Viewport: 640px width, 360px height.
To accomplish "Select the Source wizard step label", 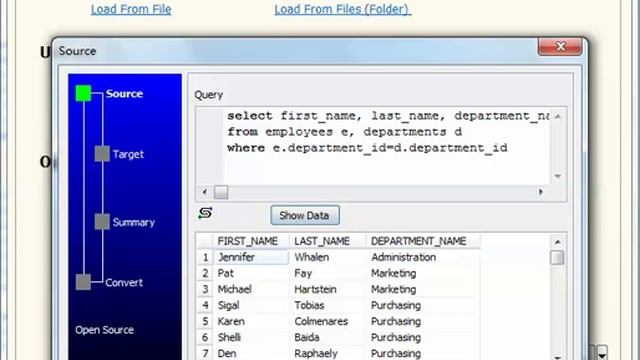I will [124, 93].
